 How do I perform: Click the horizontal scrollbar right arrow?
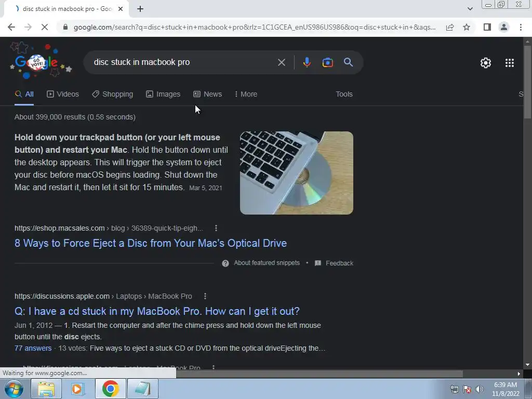519,374
